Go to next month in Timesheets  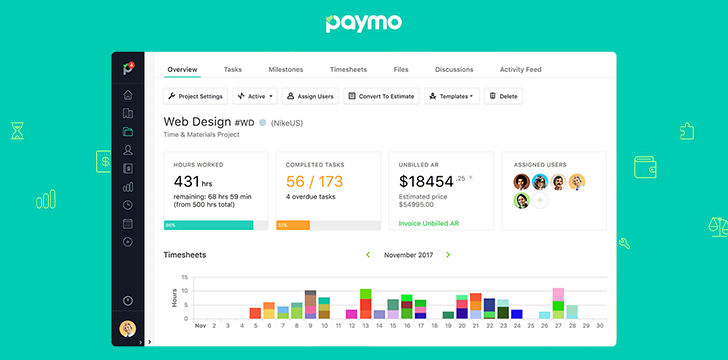pyautogui.click(x=448, y=255)
